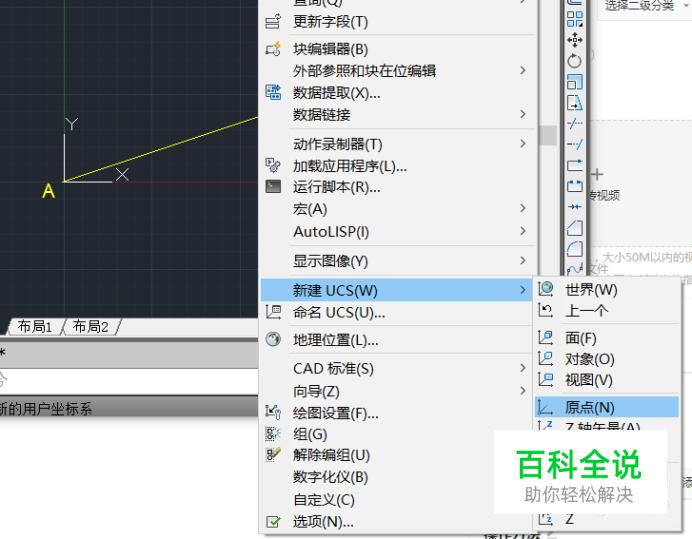Select the Move tool in vertical toolbar

575,40
